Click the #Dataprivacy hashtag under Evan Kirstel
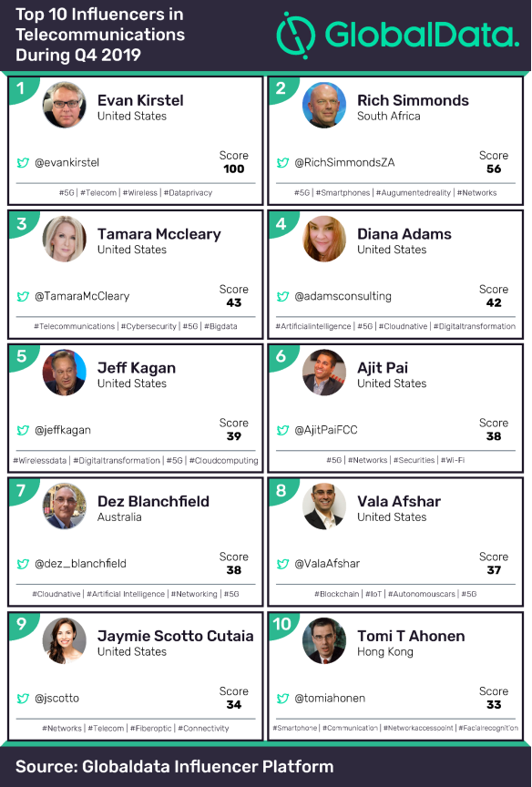This screenshot has width=532, height=787. [188, 193]
